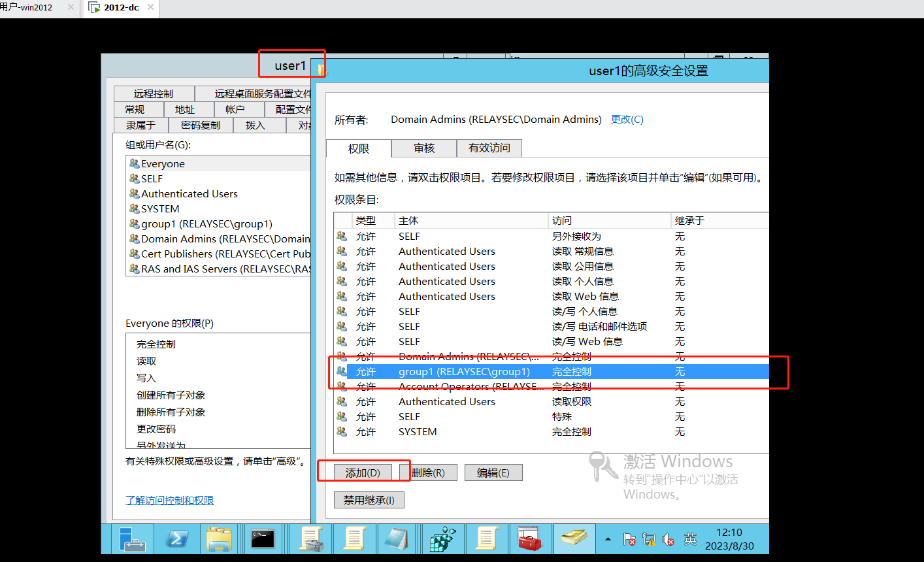Click the 禁用继承(I) button
The height and width of the screenshot is (562, 924).
369,500
